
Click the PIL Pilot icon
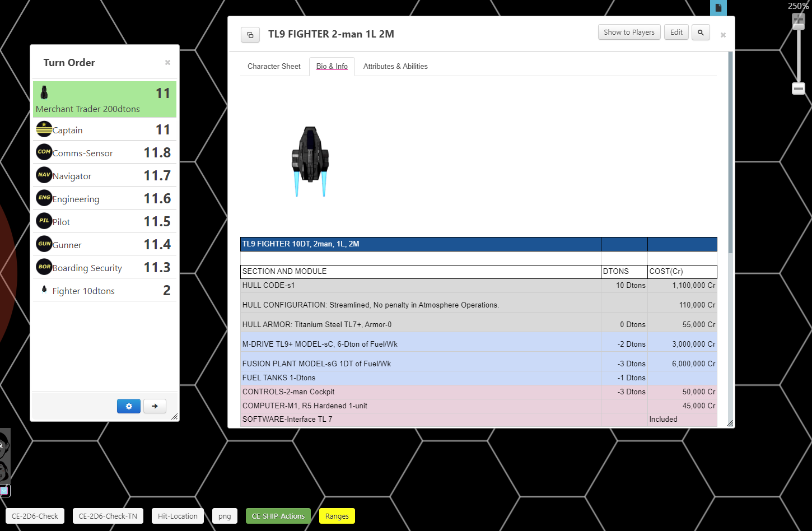pos(44,221)
